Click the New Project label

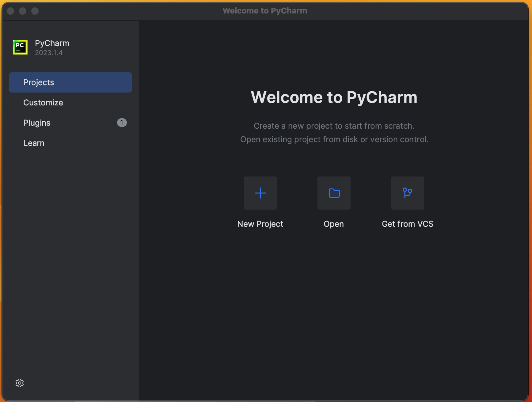point(260,224)
